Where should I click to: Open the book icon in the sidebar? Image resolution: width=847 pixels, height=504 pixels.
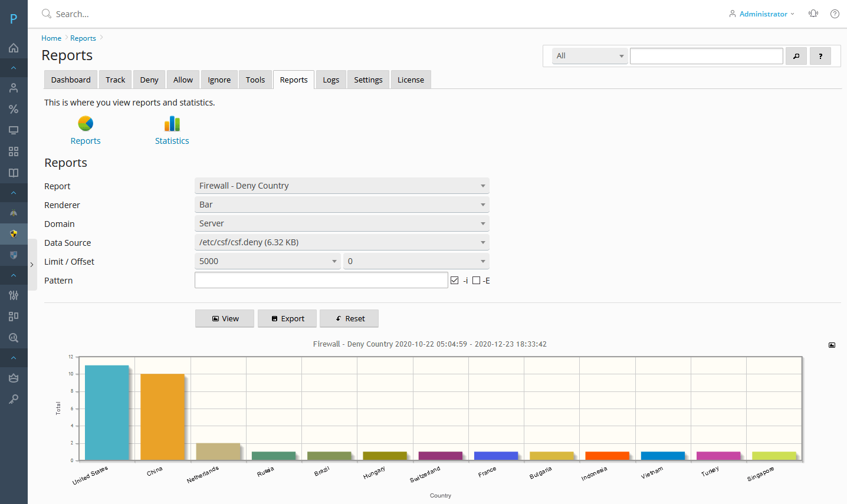tap(14, 173)
